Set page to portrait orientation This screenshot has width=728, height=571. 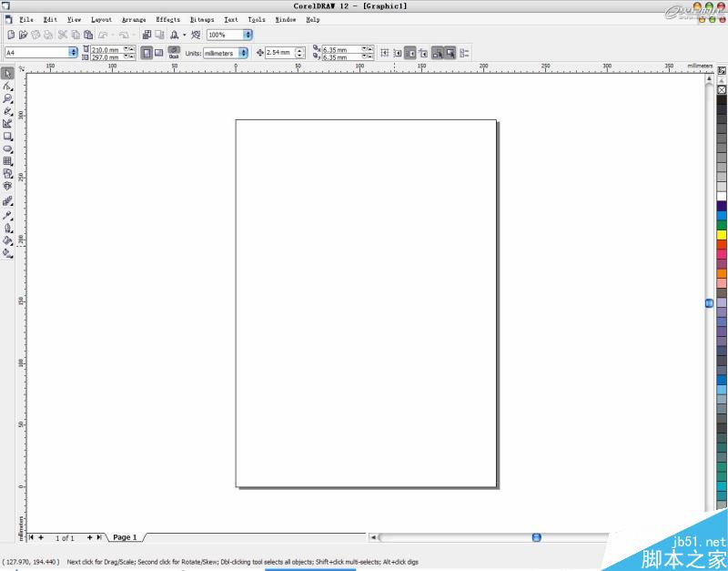coord(147,53)
